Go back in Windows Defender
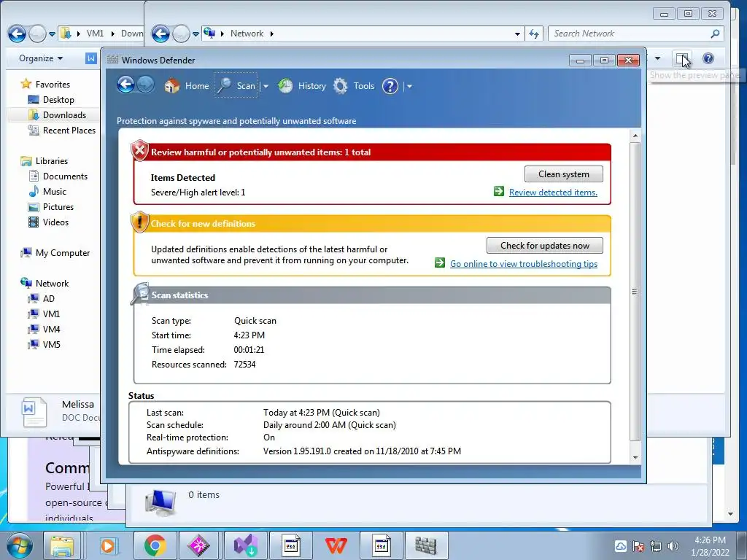Screen dimensions: 747x560 point(125,85)
